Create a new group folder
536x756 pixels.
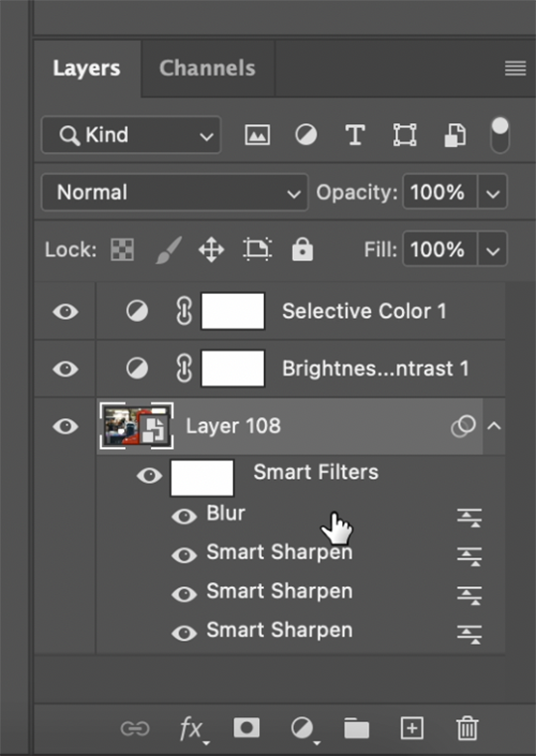pyautogui.click(x=356, y=728)
